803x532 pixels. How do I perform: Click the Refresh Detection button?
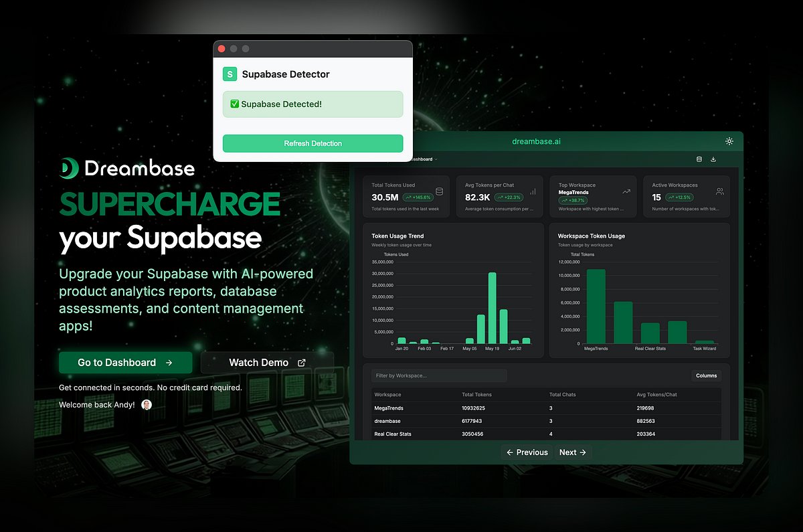pyautogui.click(x=313, y=143)
